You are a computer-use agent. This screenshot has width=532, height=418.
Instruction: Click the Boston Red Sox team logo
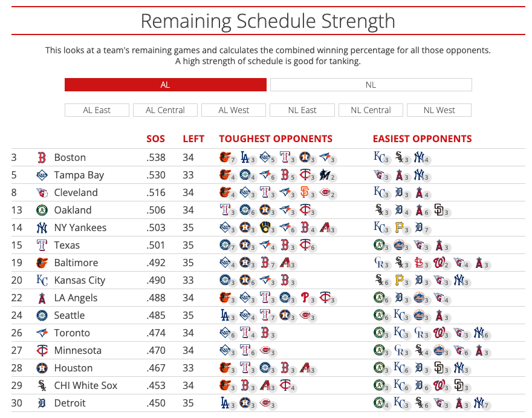point(42,158)
